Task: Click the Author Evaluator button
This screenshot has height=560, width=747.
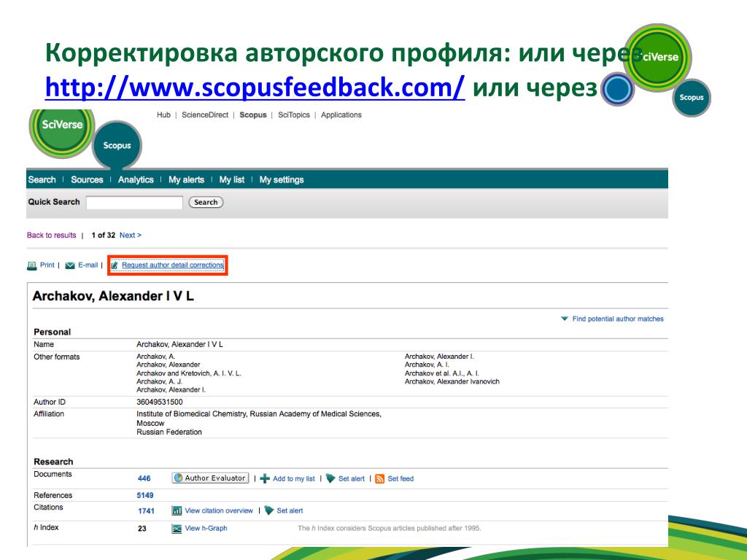Action: [x=210, y=478]
